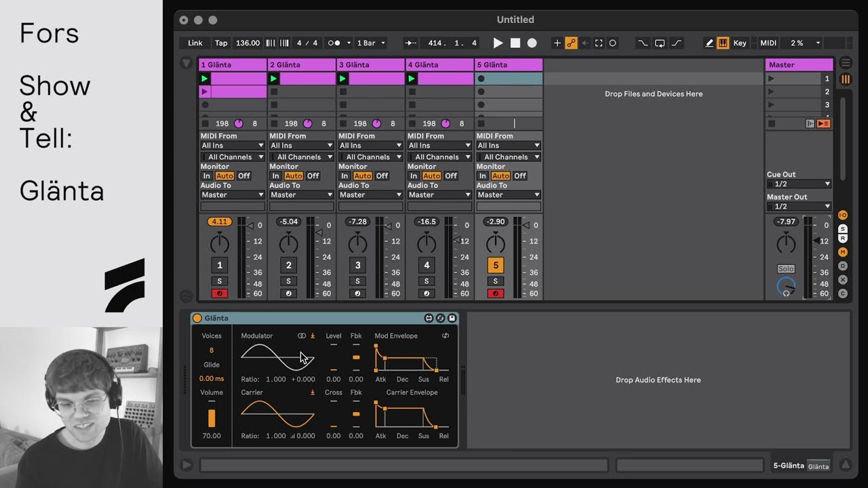Toggle the Loop switch icon
The height and width of the screenshot is (488, 868).
[660, 43]
